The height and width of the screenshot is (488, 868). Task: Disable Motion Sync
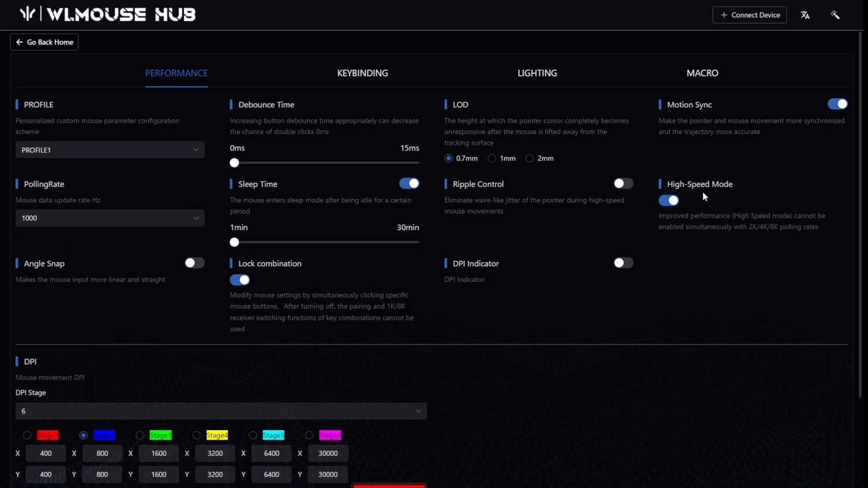pos(837,104)
